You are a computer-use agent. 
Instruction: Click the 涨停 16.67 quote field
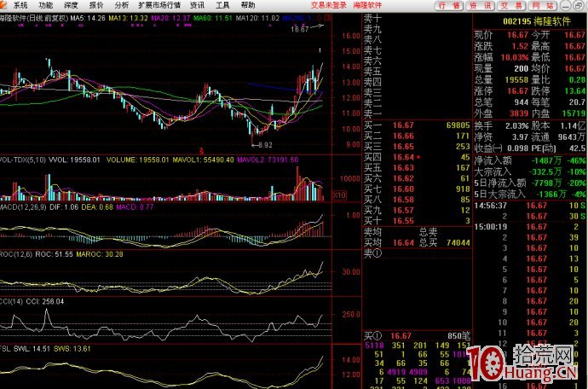pos(501,91)
